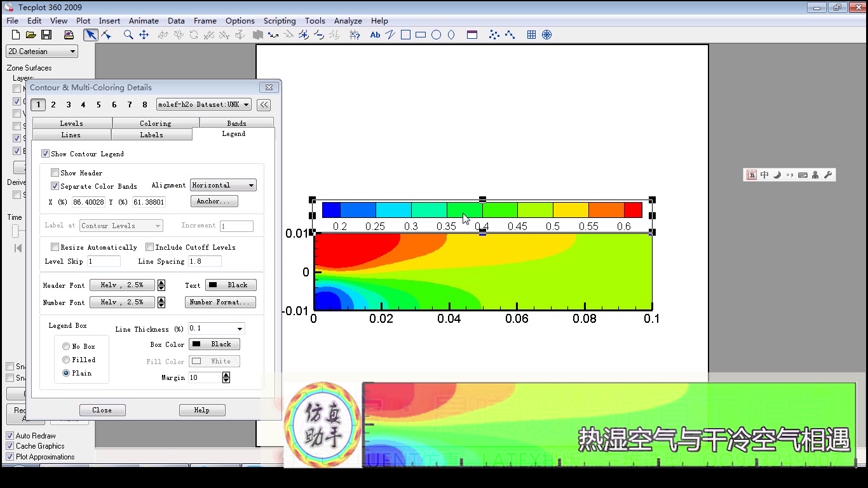868x488 pixels.
Task: Open the Analyze menu
Action: [x=348, y=20]
